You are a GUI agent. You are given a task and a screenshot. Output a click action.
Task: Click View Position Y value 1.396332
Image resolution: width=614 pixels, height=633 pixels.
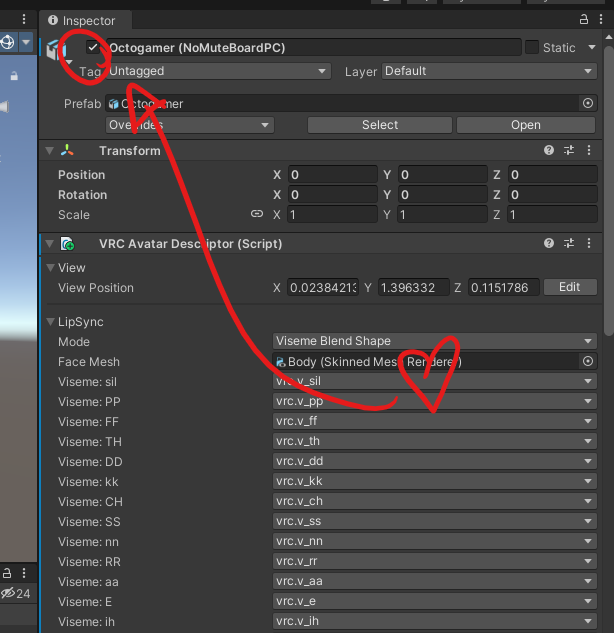[413, 288]
